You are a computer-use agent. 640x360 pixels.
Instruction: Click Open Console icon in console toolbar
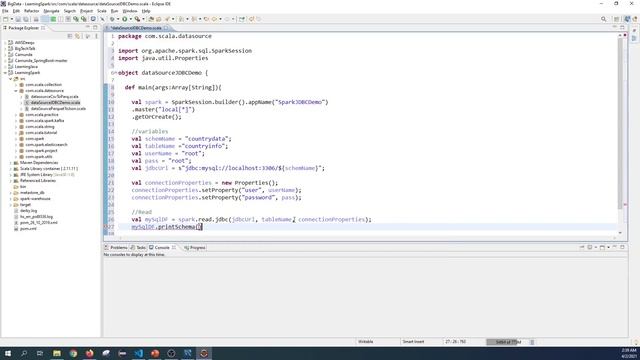point(602,248)
